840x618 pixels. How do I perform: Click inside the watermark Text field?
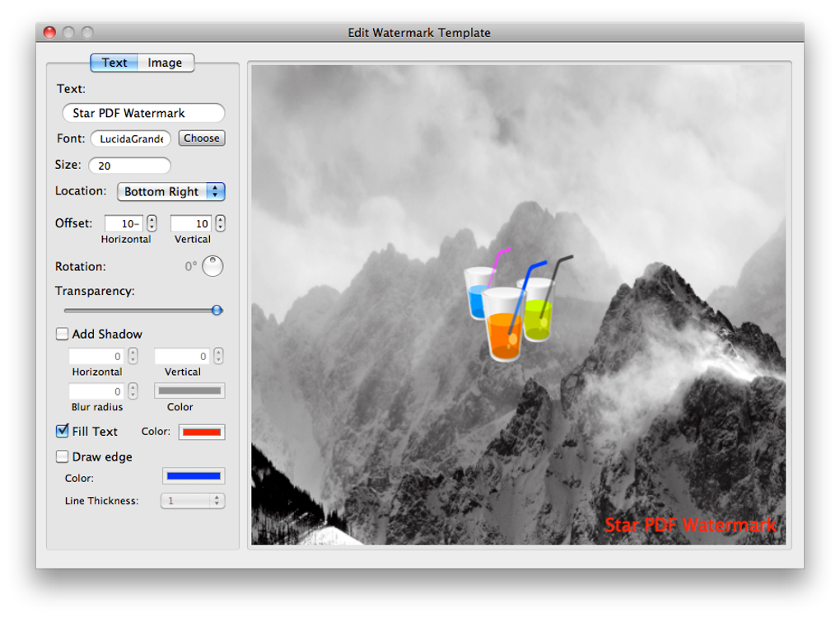(142, 113)
